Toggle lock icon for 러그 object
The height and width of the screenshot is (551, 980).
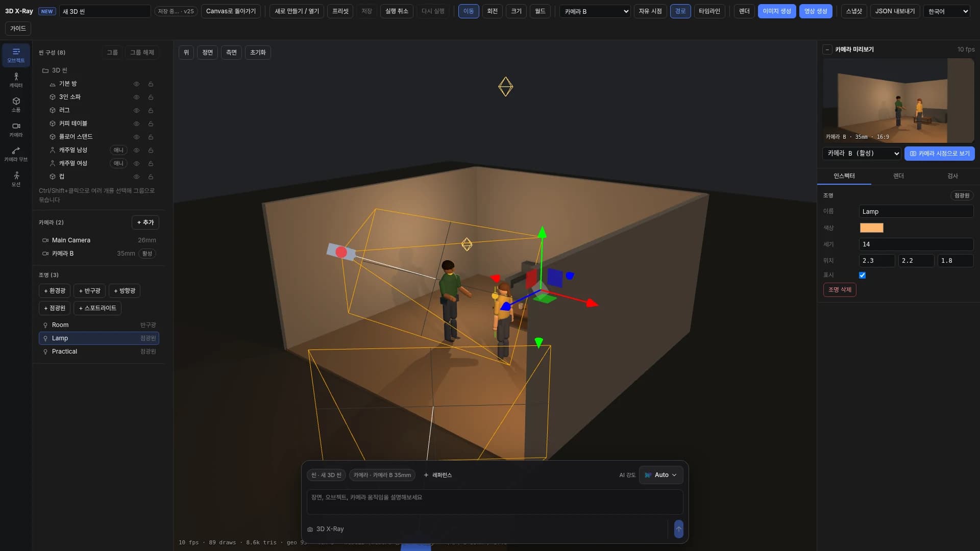151,110
